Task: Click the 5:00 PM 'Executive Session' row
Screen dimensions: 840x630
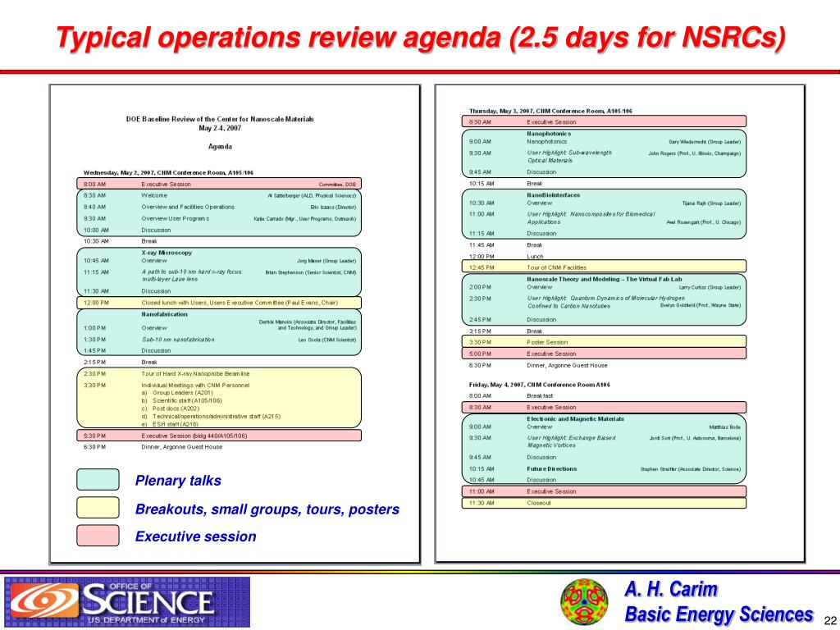Action: [604, 354]
